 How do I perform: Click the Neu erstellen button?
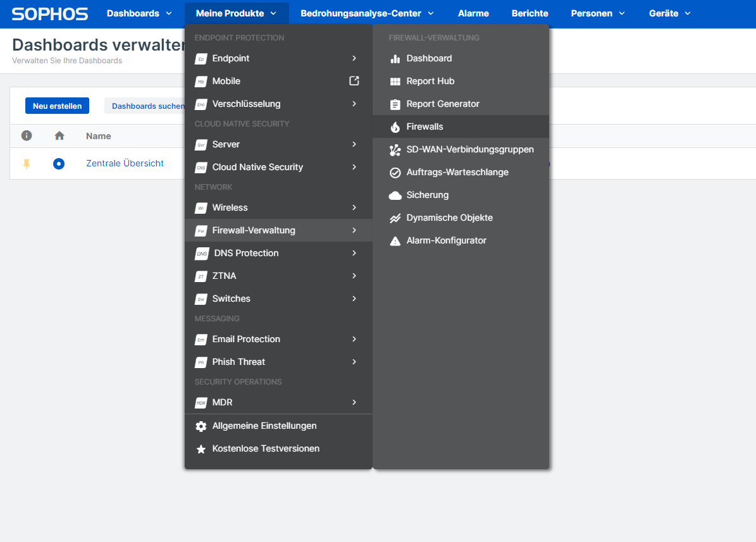[57, 106]
